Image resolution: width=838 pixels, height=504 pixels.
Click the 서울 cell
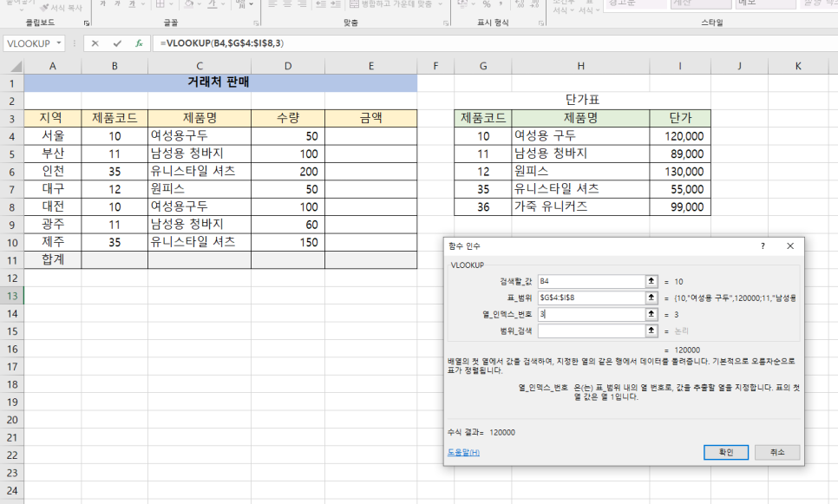(x=52, y=135)
